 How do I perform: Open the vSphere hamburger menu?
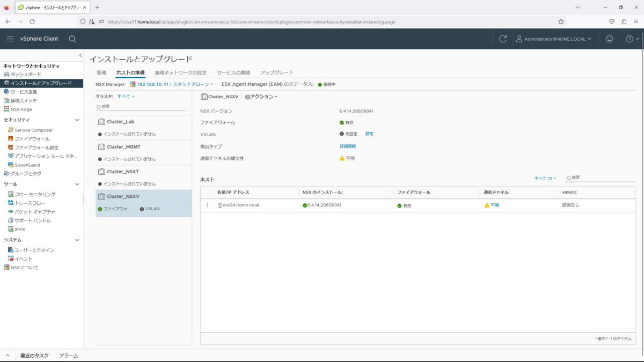click(x=10, y=39)
